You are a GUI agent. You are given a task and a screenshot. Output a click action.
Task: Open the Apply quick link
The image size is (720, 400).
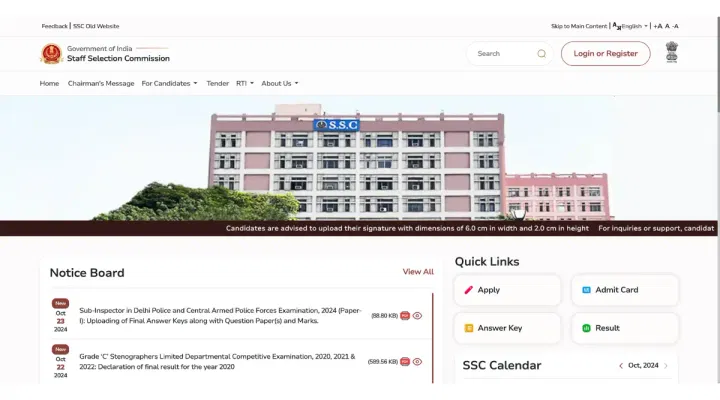507,290
